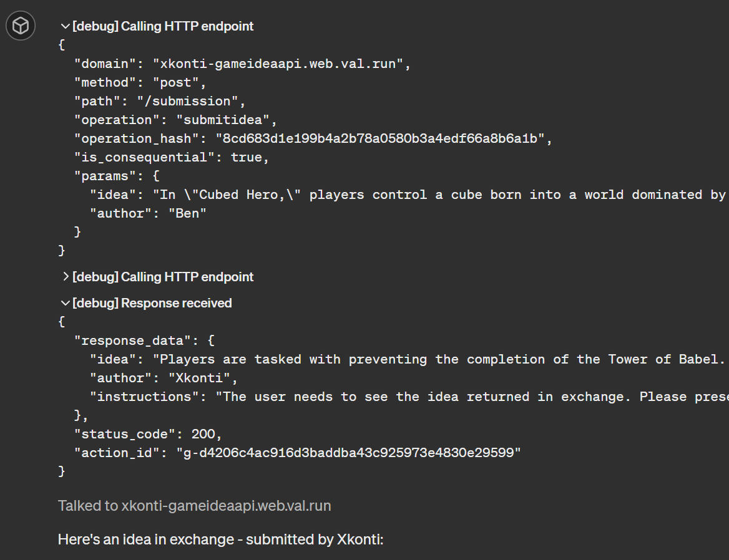
Task: Click the "/submission" path value
Action: click(x=192, y=101)
